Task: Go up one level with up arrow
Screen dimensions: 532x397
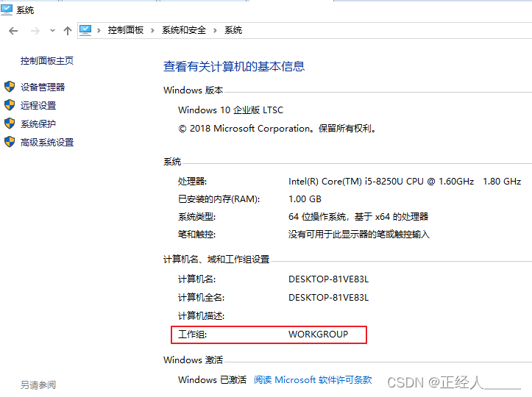Action: point(68,31)
